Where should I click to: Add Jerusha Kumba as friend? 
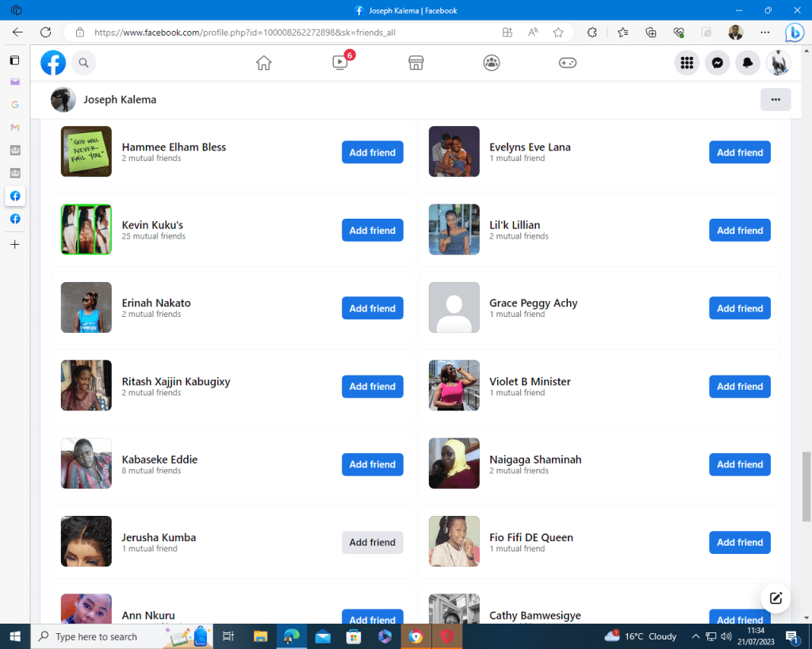coord(372,543)
